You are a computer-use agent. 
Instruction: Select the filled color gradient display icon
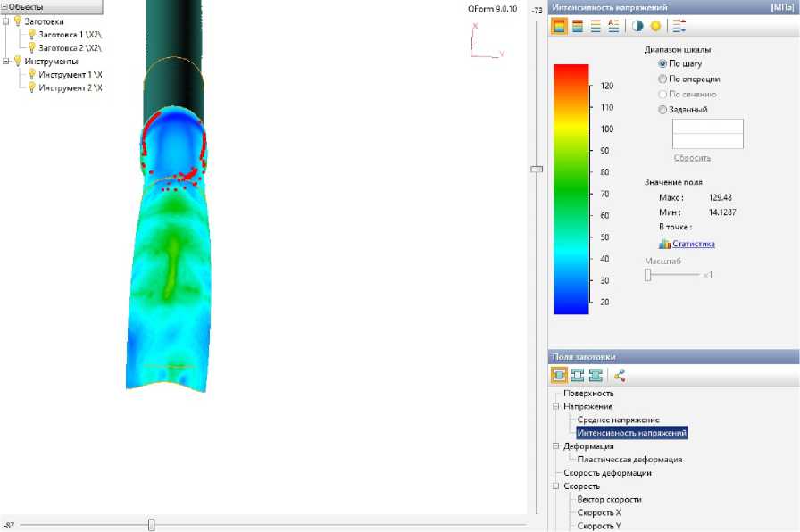point(559,27)
